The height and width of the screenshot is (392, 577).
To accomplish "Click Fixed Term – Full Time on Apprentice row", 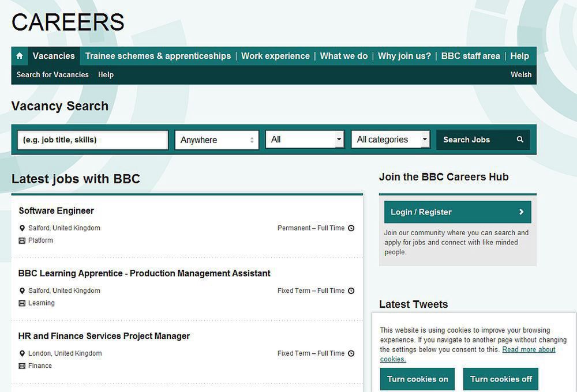I will pyautogui.click(x=311, y=291).
